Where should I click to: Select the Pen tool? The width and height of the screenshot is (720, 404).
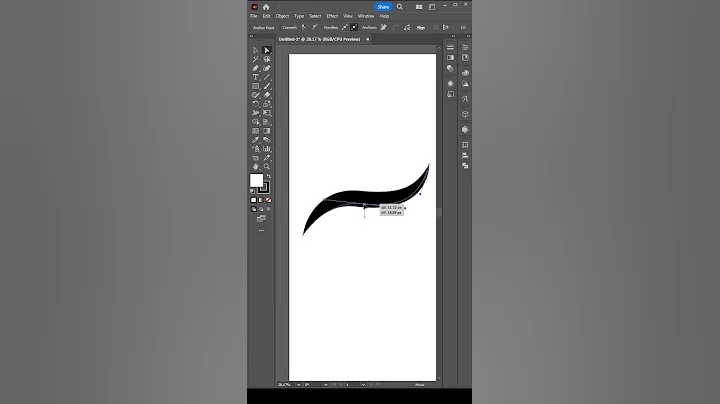point(256,68)
